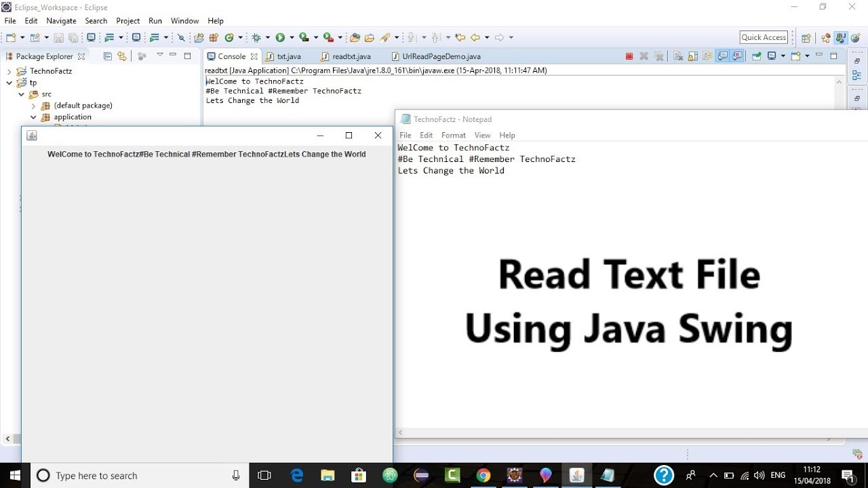Open Microsoft Edge from taskbar
Screen dimensions: 868x488
point(297,475)
